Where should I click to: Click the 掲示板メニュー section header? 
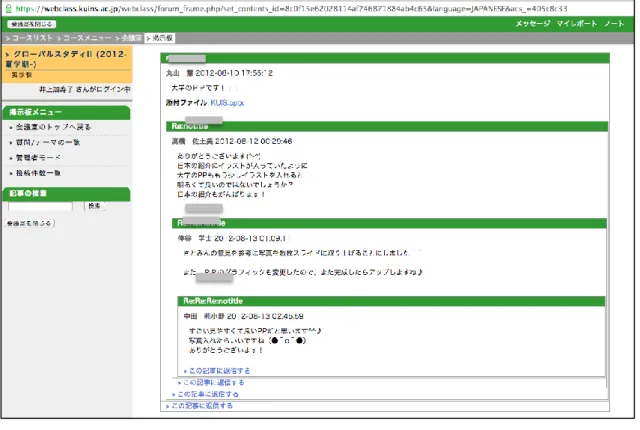click(66, 112)
